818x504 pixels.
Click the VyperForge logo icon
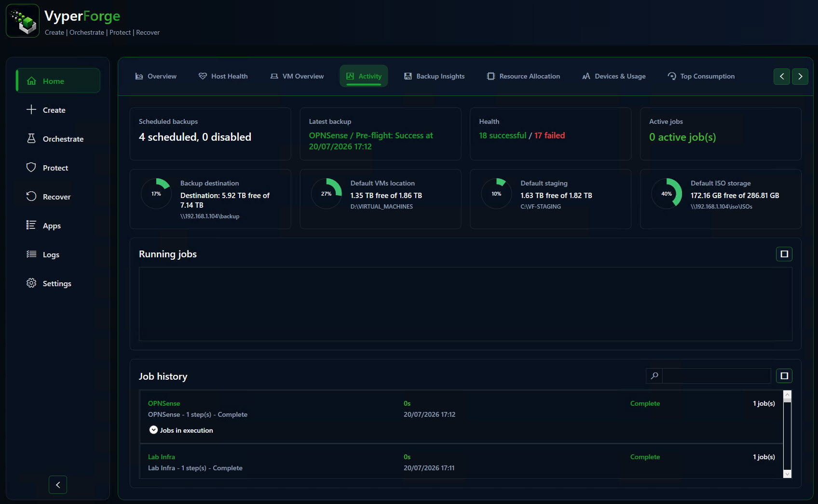(x=23, y=21)
